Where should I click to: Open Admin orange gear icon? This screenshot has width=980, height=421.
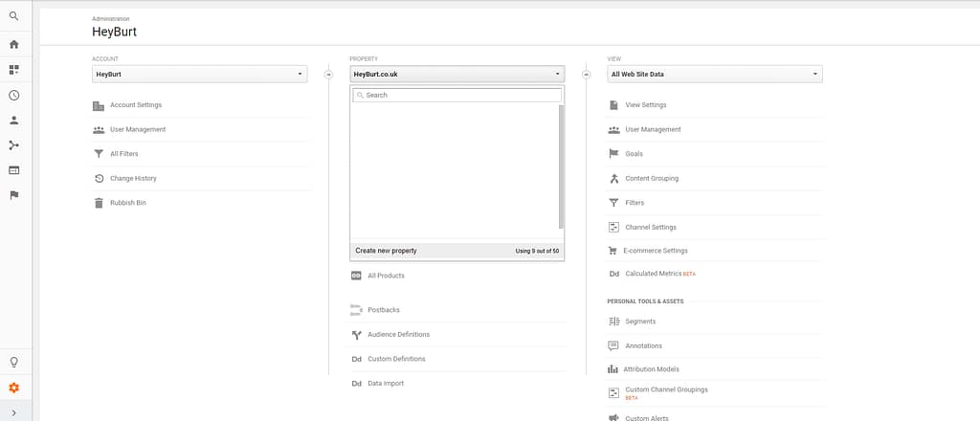[x=13, y=388]
